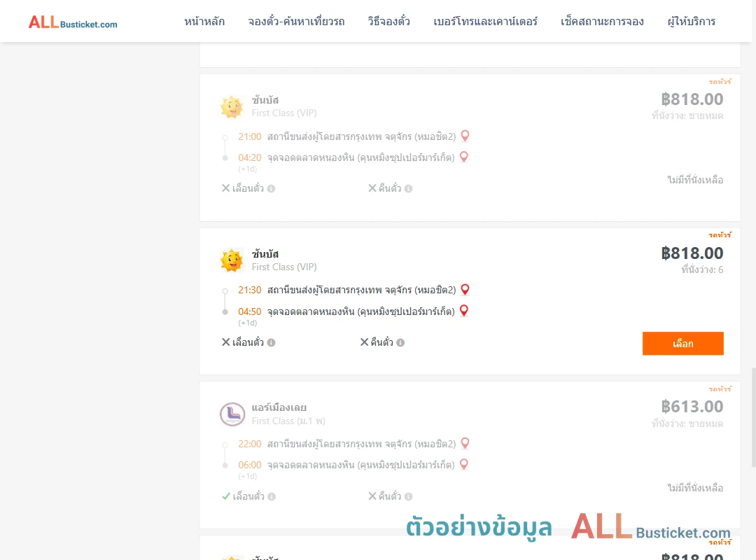756x560 pixels.
Task: Click 04:20 arrival time
Action: (250, 157)
